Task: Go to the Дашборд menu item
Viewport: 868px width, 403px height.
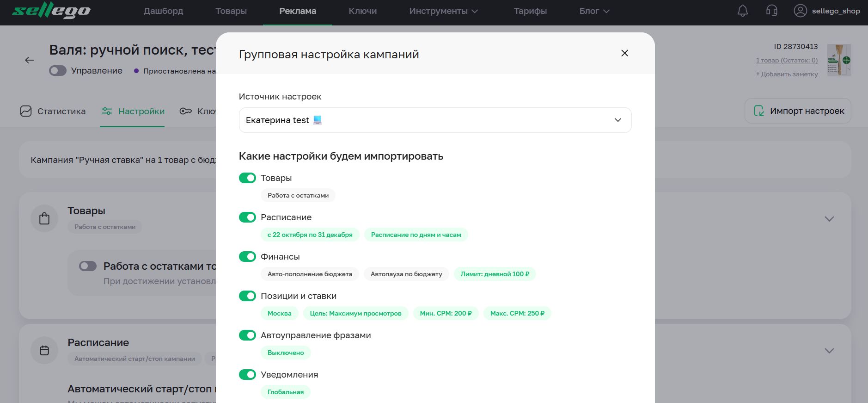Action: coord(163,11)
